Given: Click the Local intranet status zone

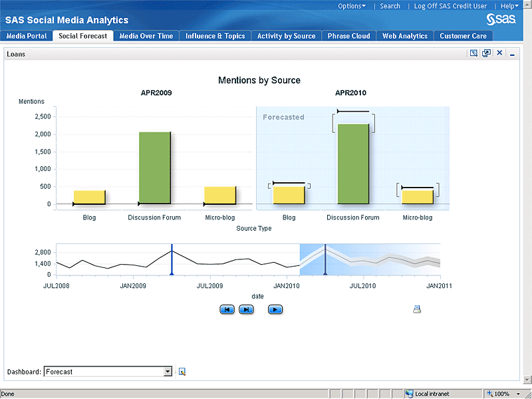Looking at the screenshot, I should pyautogui.click(x=428, y=394).
